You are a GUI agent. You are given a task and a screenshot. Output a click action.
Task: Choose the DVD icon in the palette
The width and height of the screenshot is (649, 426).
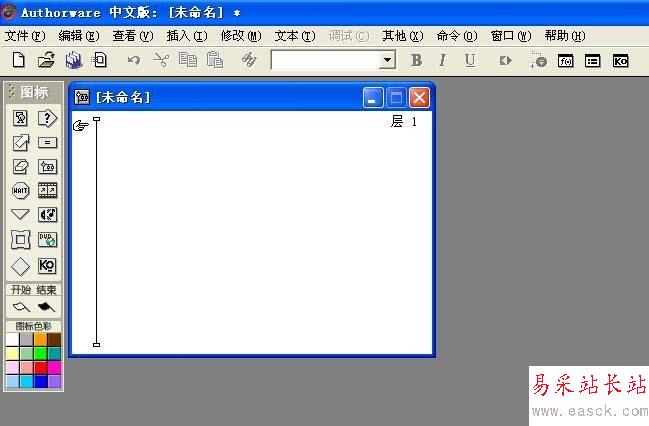tap(47, 240)
